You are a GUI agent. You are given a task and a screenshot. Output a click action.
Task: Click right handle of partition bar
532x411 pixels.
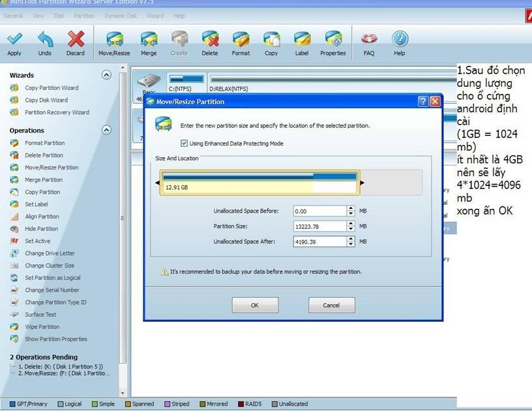click(362, 183)
